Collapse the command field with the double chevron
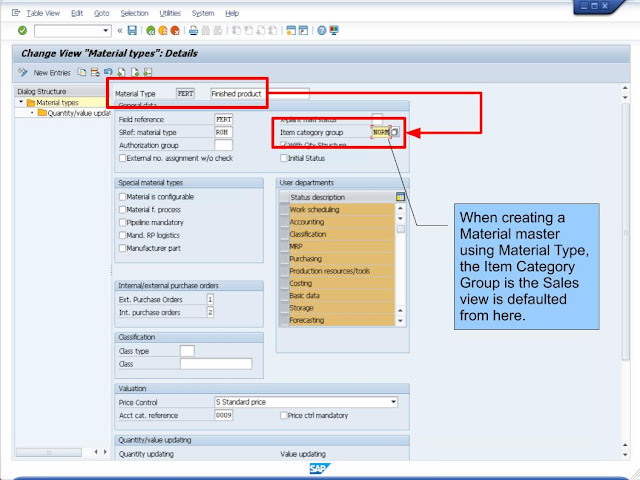The height and width of the screenshot is (480, 640). (120, 30)
